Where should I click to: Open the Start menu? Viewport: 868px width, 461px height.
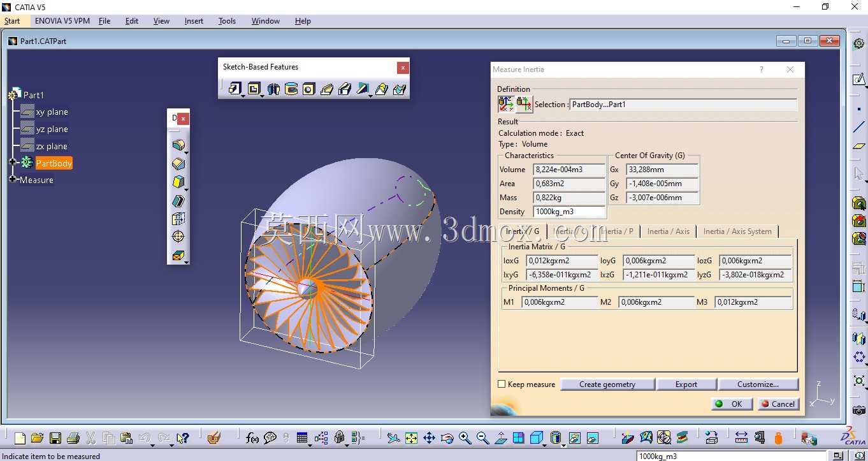pos(12,21)
